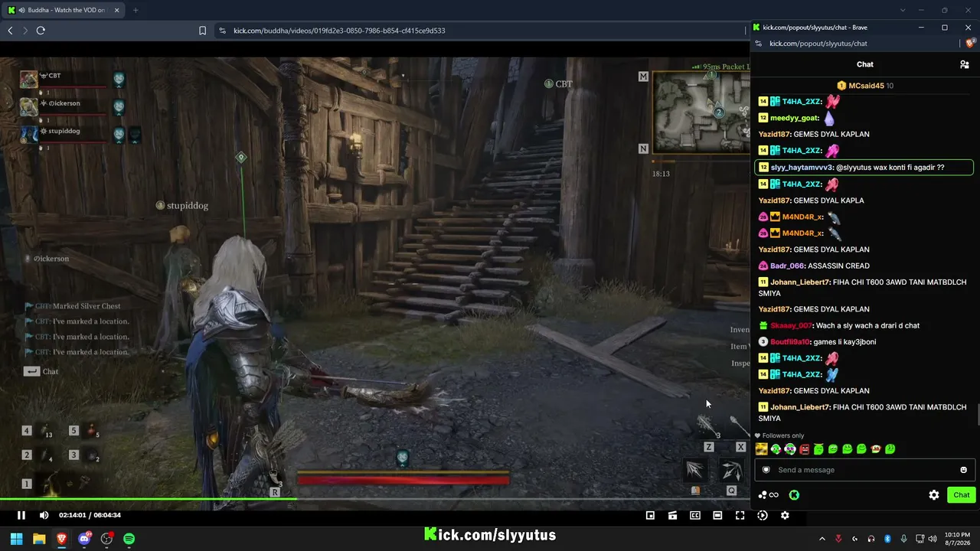Click username Boutfli9a10 in chat
Image resolution: width=980 pixels, height=551 pixels.
coord(790,342)
